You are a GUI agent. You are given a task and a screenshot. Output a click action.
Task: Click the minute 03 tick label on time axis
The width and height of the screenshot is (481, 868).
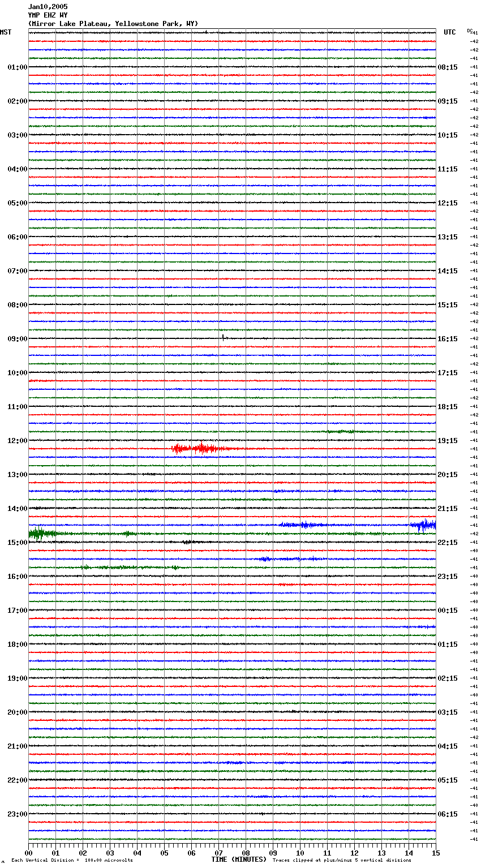pos(110,853)
